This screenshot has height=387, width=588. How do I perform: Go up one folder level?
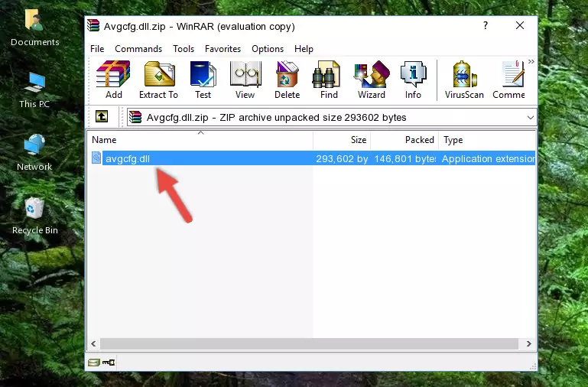click(102, 116)
